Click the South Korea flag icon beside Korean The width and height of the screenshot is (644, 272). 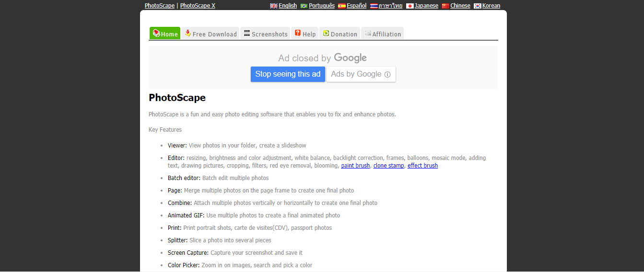pos(478,6)
